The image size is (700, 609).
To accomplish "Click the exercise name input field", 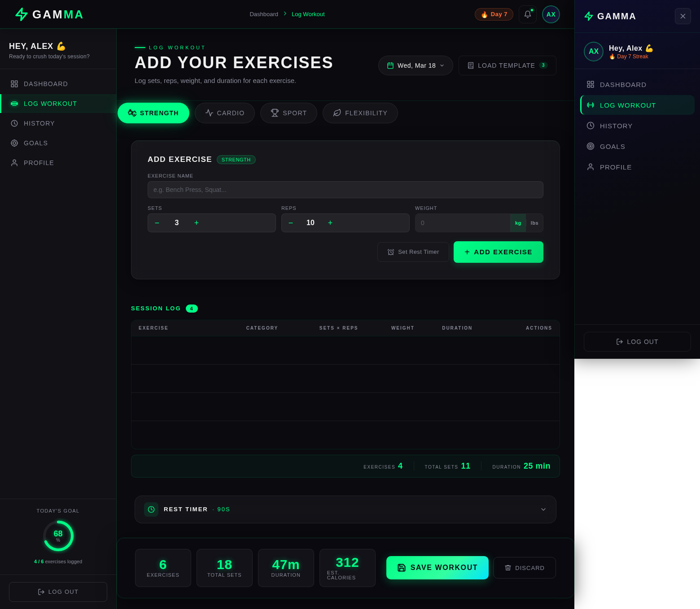I will pos(345,190).
